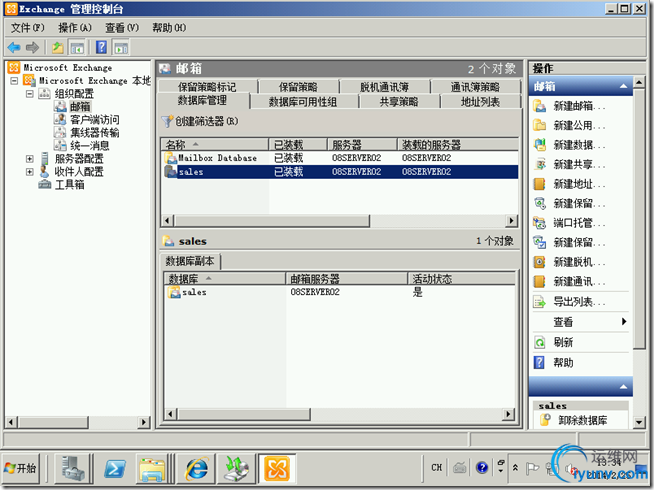Image resolution: width=654 pixels, height=490 pixels.
Task: Click the copies list horizontal scrollbar thumb
Action: click(x=244, y=414)
